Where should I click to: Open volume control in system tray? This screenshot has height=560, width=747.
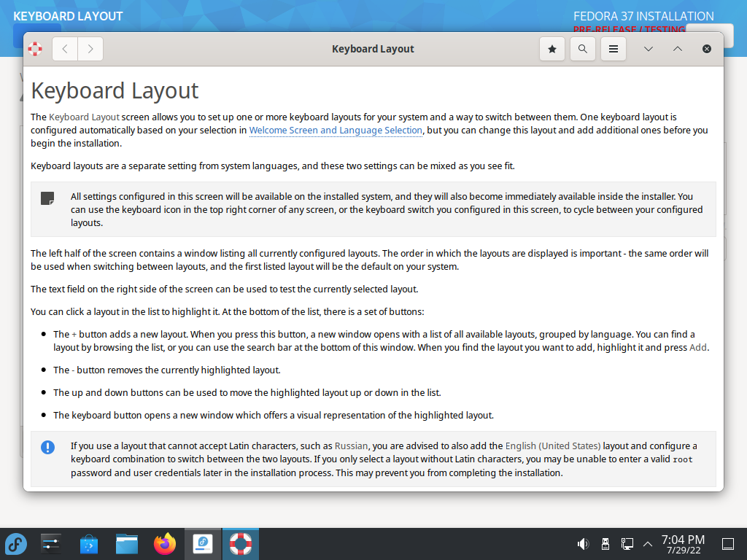pos(583,544)
